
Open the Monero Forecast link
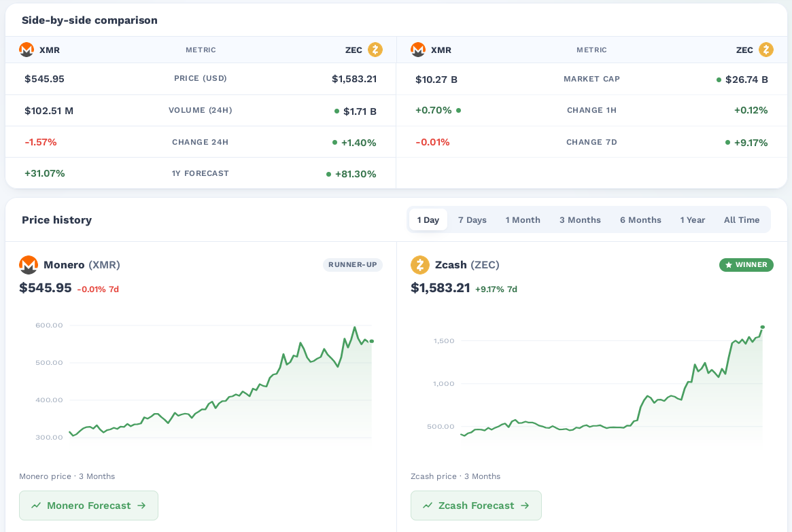tap(88, 506)
